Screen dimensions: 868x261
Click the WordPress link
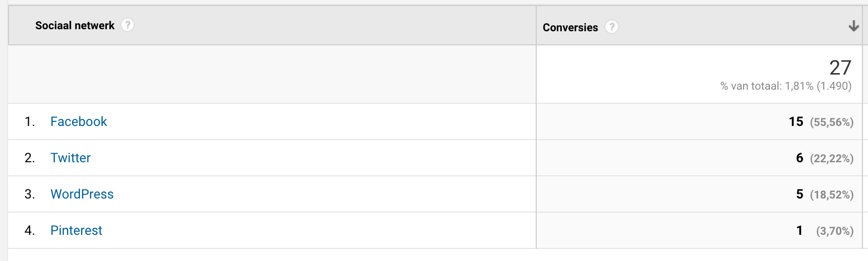click(82, 194)
